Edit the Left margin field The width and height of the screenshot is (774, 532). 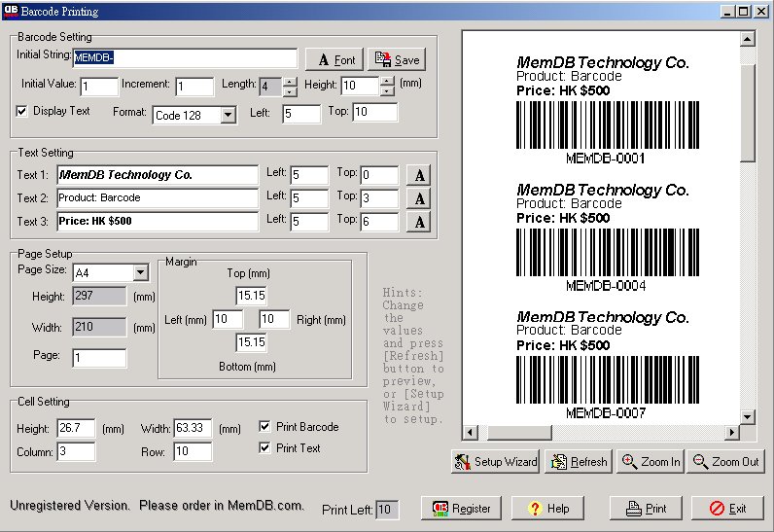coord(228,319)
